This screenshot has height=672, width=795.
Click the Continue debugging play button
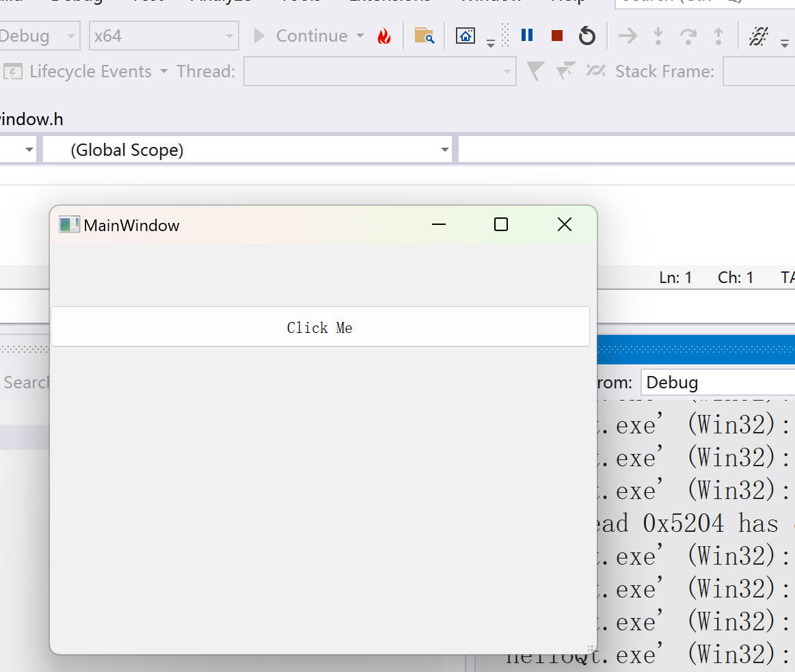click(x=259, y=36)
